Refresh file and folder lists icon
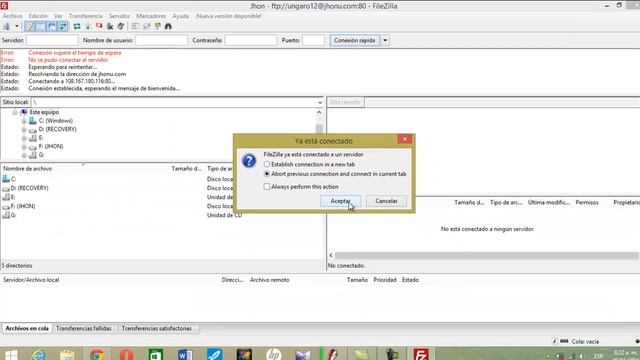The image size is (640, 360). coord(77,27)
